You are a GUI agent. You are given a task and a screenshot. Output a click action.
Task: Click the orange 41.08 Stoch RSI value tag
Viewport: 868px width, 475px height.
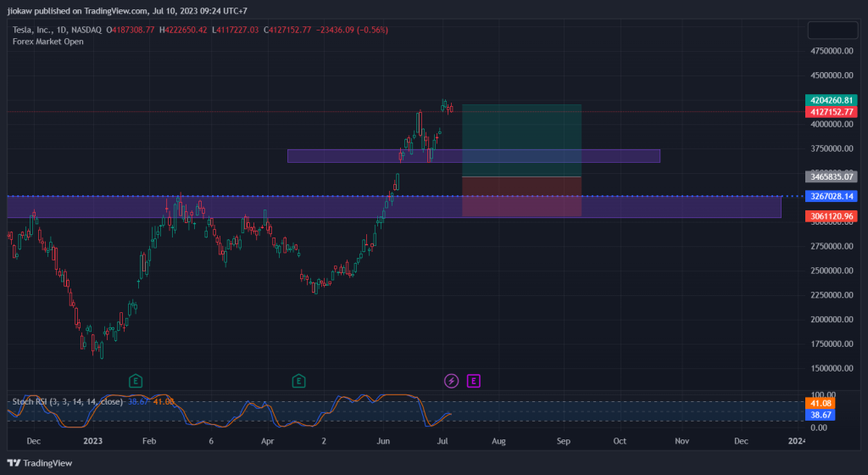820,403
